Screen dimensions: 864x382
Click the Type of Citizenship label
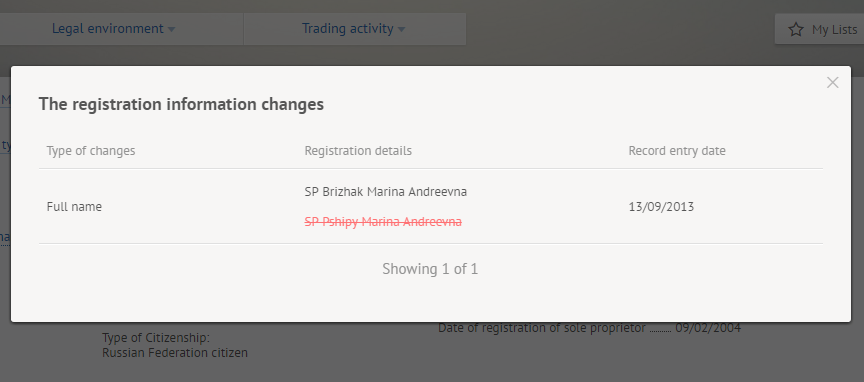[156, 338]
